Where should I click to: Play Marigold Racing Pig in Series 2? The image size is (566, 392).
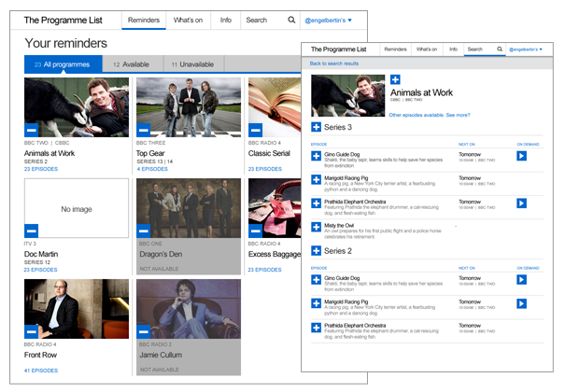coord(521,302)
